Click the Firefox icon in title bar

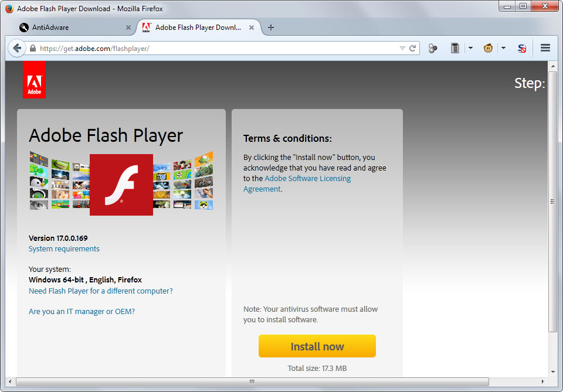pyautogui.click(x=9, y=9)
